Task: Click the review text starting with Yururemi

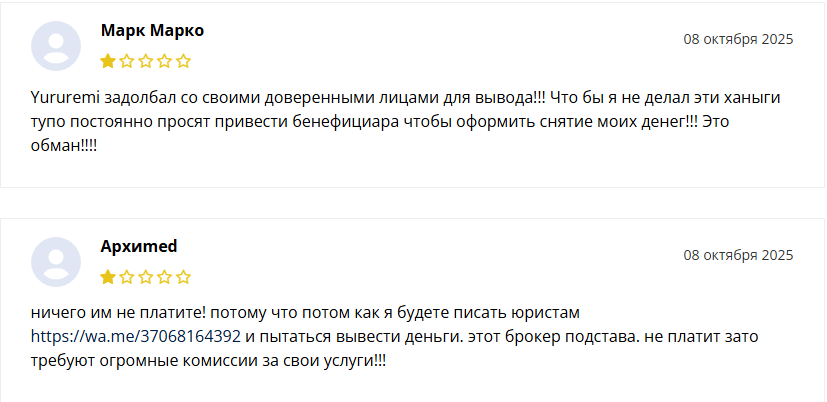Action: (400, 122)
